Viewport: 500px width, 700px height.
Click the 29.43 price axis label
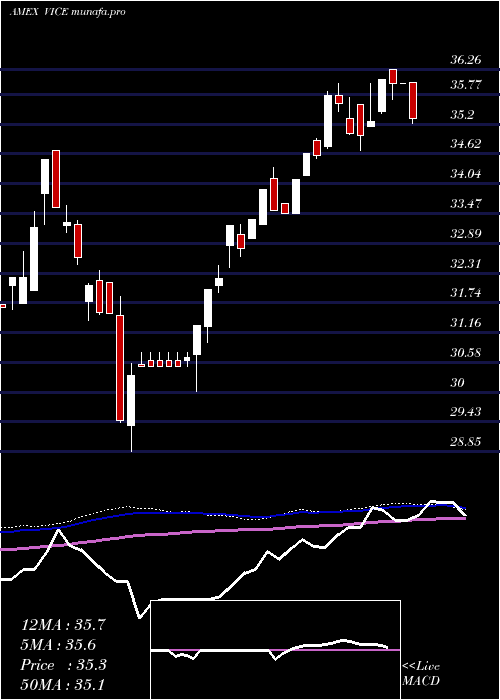(x=466, y=412)
